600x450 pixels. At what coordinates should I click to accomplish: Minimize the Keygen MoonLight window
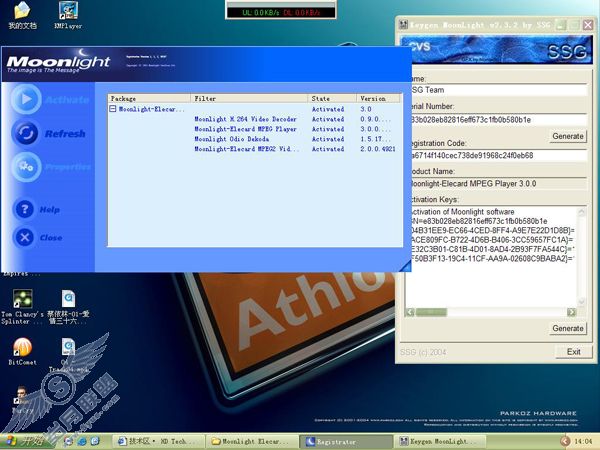(561, 25)
